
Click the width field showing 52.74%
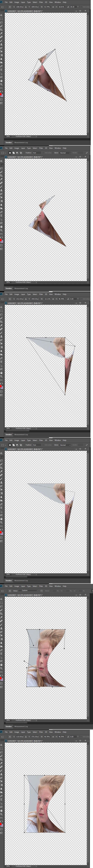coord(47,7)
